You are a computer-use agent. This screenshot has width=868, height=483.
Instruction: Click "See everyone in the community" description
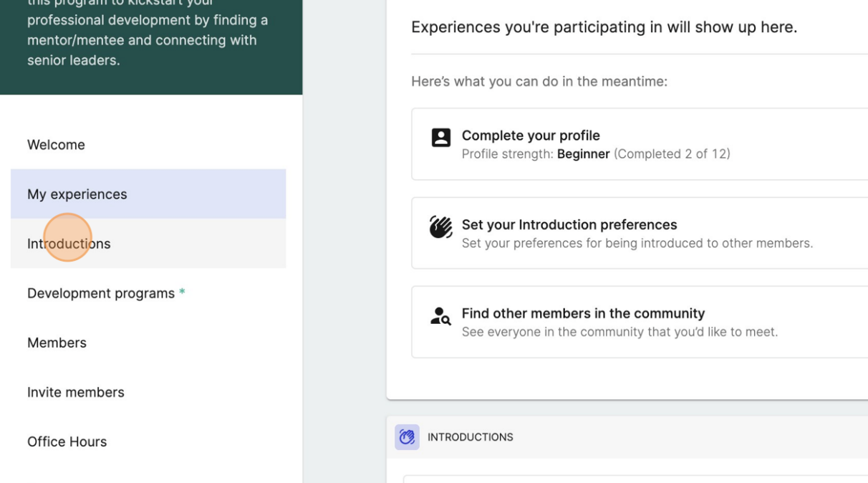[619, 332]
